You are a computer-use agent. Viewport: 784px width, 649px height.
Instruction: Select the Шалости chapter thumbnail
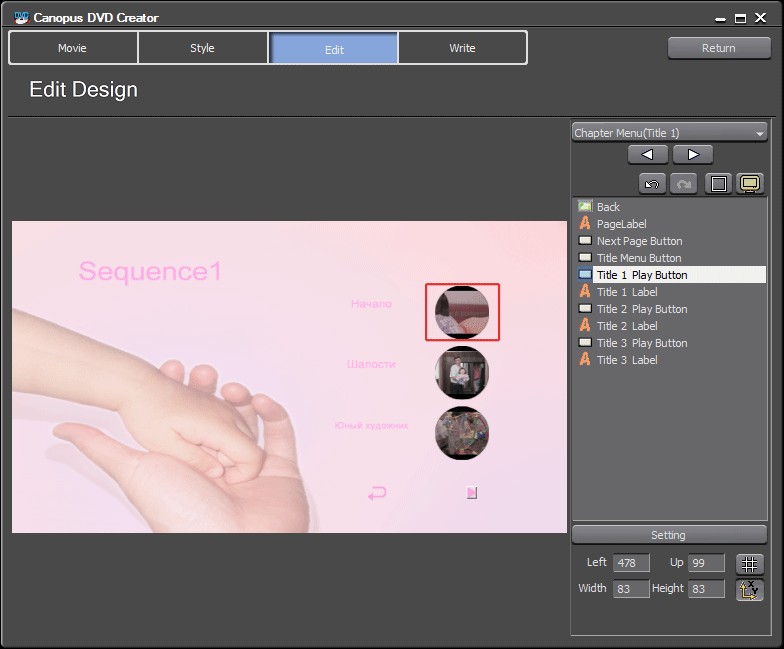point(462,372)
